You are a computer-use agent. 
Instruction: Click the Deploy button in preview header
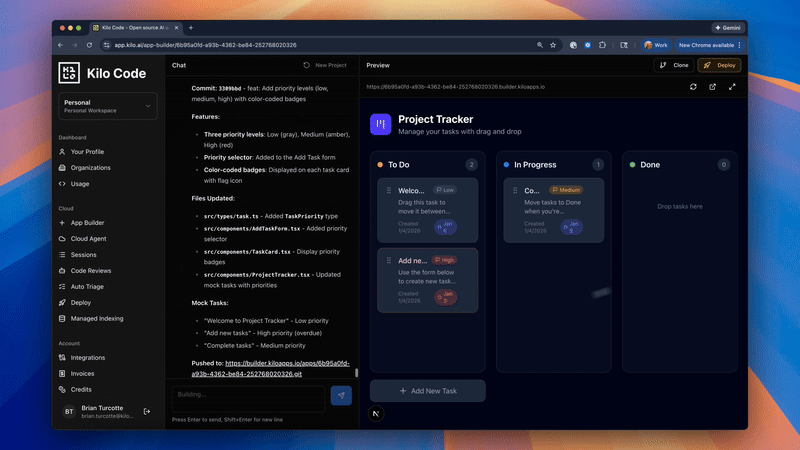pos(719,65)
